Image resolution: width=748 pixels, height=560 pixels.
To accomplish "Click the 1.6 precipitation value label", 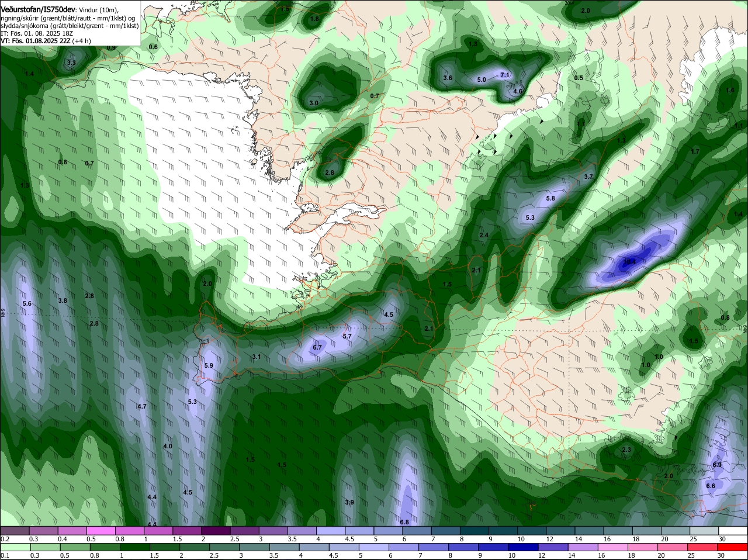I will click(x=730, y=90).
